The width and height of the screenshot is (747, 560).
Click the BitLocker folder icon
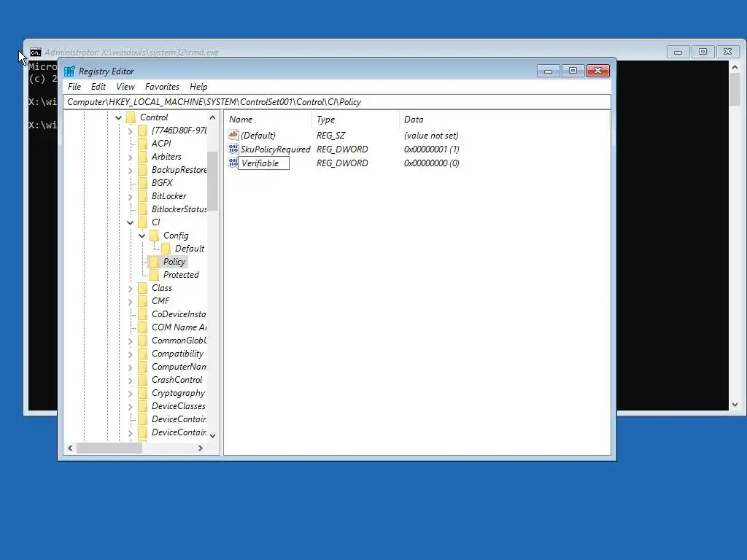142,196
